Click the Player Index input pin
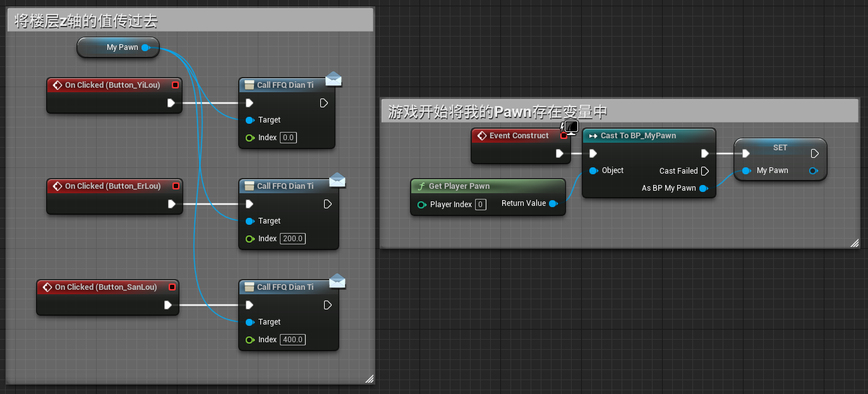868x394 pixels. pos(421,205)
